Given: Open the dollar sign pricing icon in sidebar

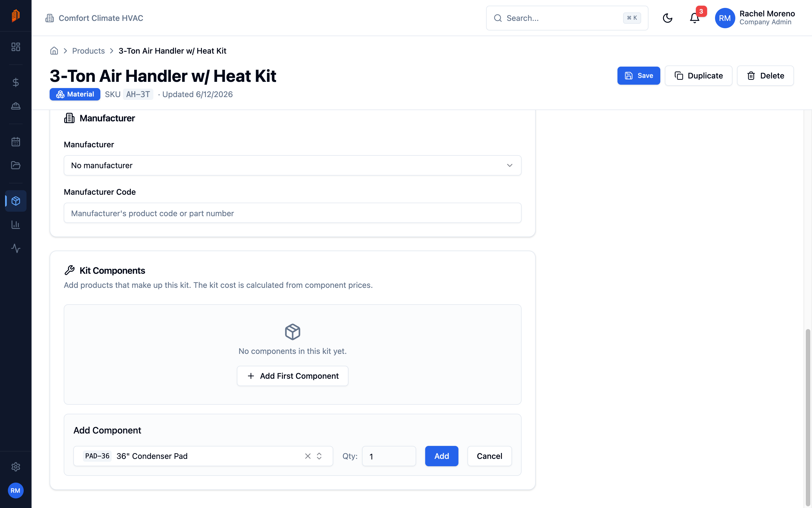Looking at the screenshot, I should (16, 82).
